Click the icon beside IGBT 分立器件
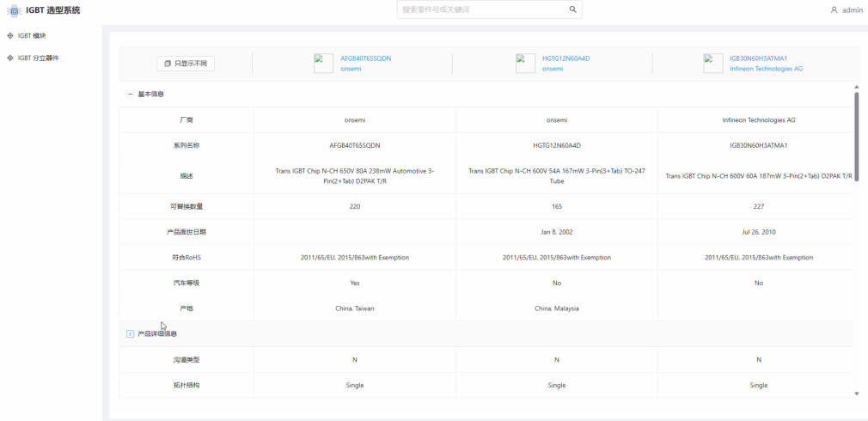This screenshot has height=421, width=868. click(10, 58)
